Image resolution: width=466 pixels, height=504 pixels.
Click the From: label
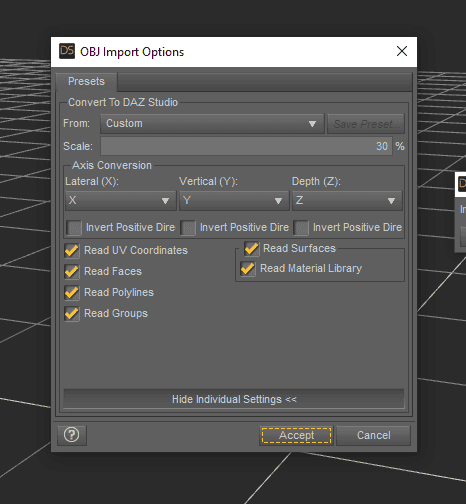pos(77,123)
